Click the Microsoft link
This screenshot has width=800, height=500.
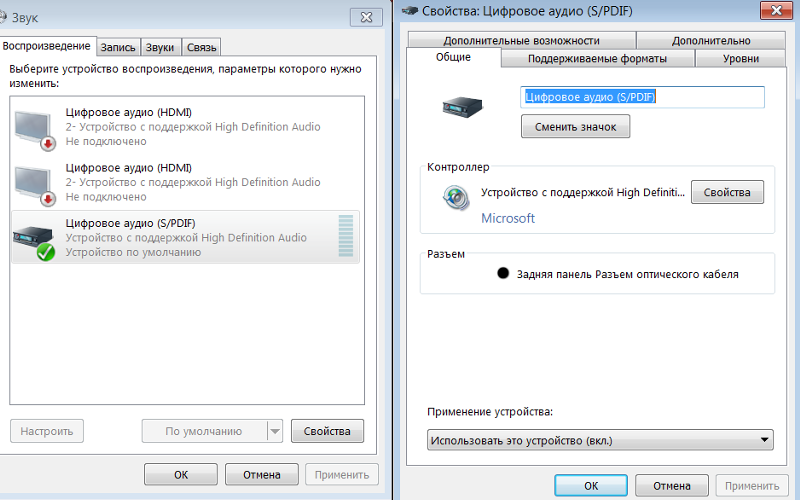pos(508,218)
